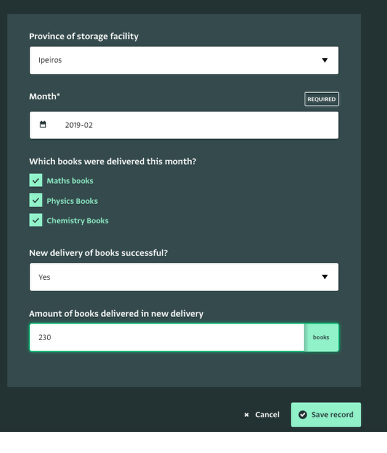Open the Province of storage facility dropdown
The width and height of the screenshot is (387, 453).
184,60
